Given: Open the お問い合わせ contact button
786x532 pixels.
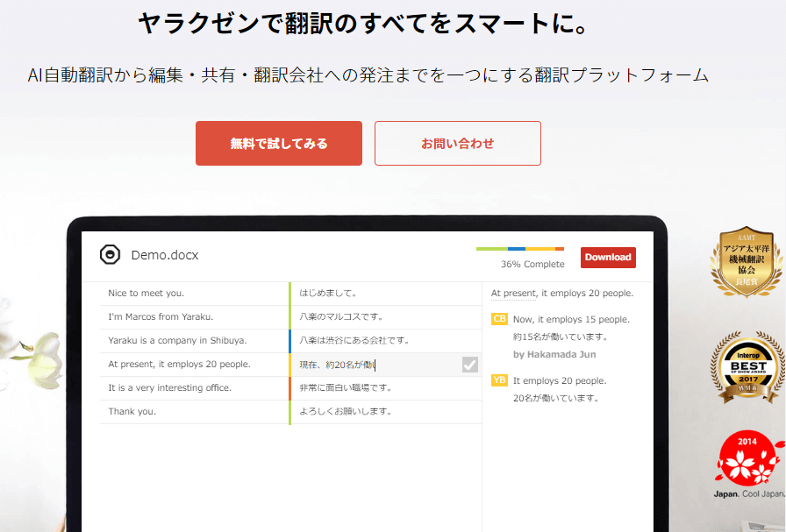Looking at the screenshot, I should 458,143.
